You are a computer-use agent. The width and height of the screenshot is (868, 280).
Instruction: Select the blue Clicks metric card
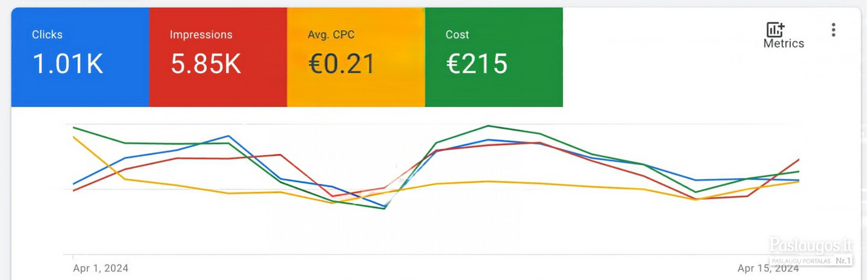[x=80, y=57]
